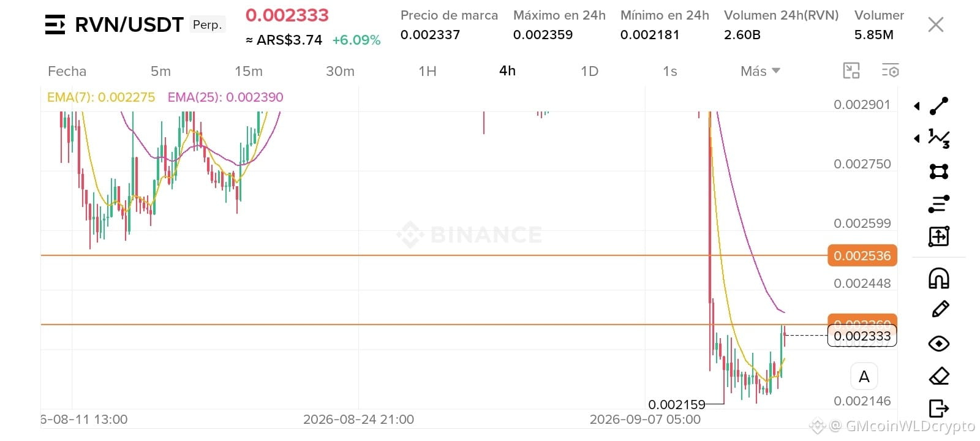
Task: Select the Elliott wave pattern tool
Action: pyautogui.click(x=939, y=138)
